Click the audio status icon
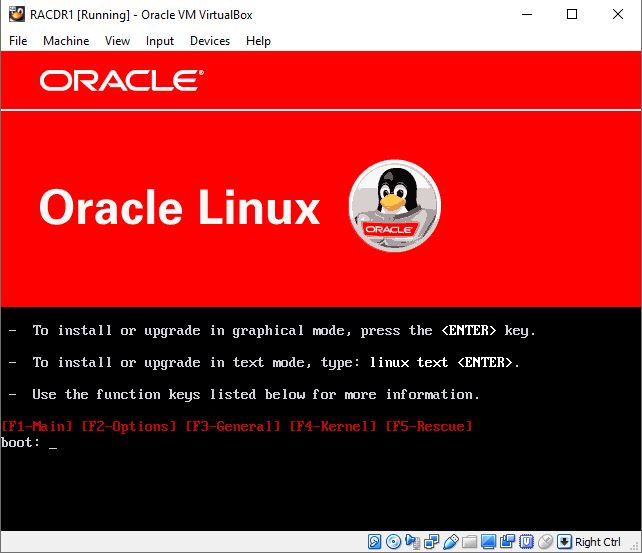This screenshot has height=553, width=642. point(413,542)
